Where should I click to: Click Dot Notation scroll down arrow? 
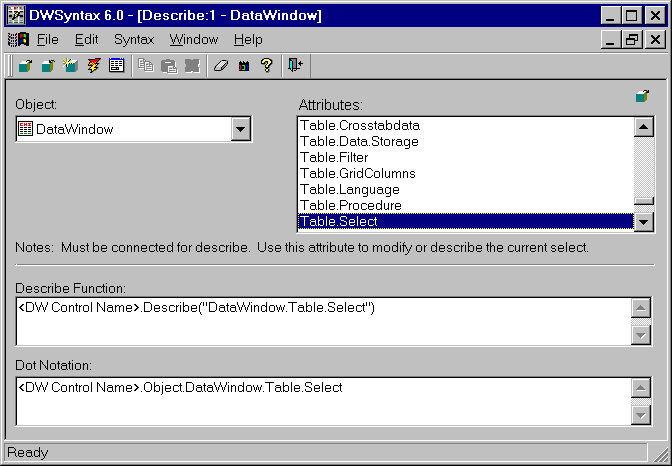point(641,415)
